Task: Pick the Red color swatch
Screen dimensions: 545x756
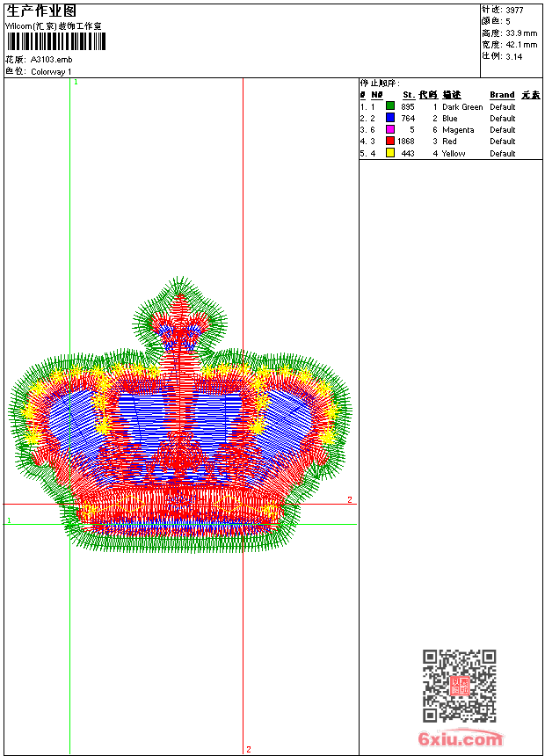Action: [x=390, y=141]
